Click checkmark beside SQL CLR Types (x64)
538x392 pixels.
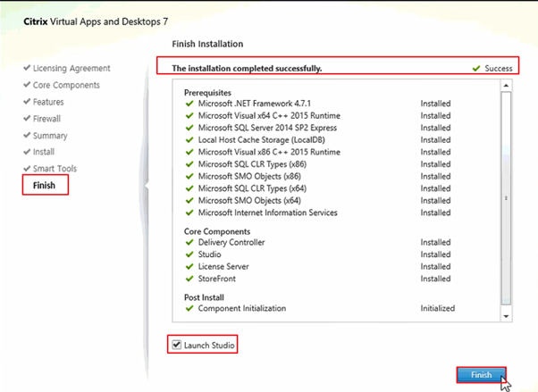[x=189, y=188]
